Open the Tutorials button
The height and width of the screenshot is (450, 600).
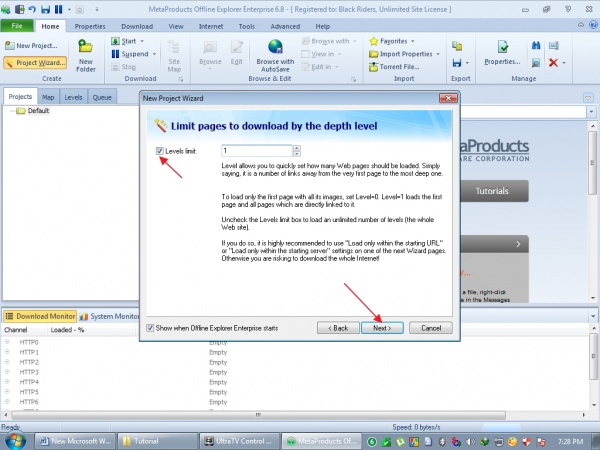(x=492, y=191)
